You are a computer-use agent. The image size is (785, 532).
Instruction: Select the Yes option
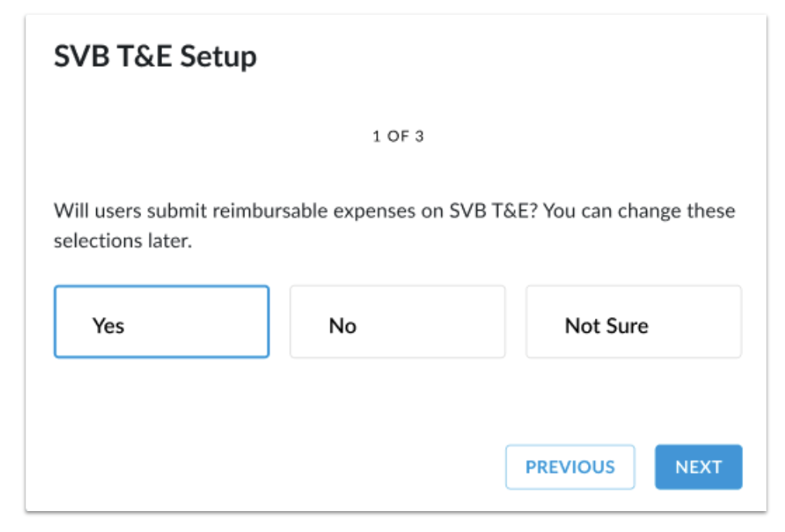[x=161, y=322]
